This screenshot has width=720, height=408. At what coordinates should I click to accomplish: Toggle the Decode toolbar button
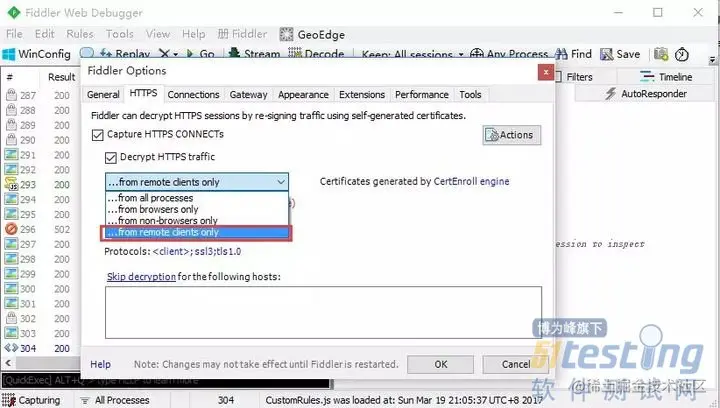pos(316,54)
